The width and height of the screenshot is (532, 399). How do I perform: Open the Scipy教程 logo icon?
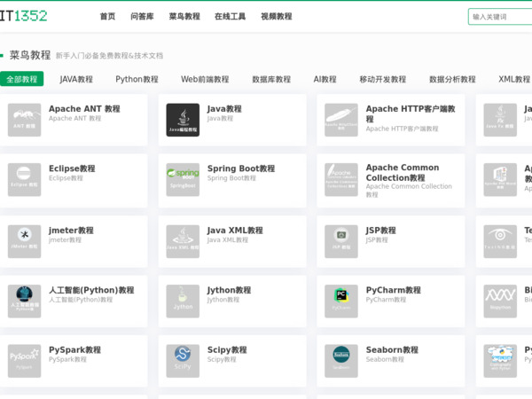coord(183,361)
